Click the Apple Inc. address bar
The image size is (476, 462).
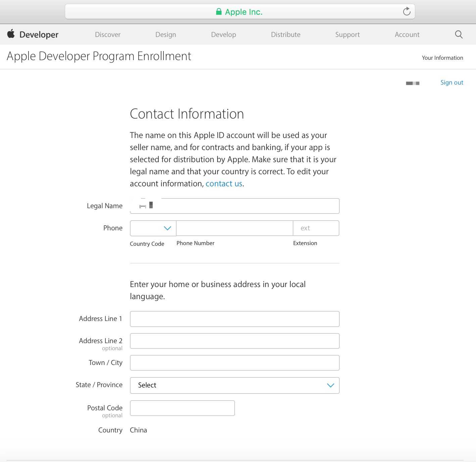pos(240,12)
